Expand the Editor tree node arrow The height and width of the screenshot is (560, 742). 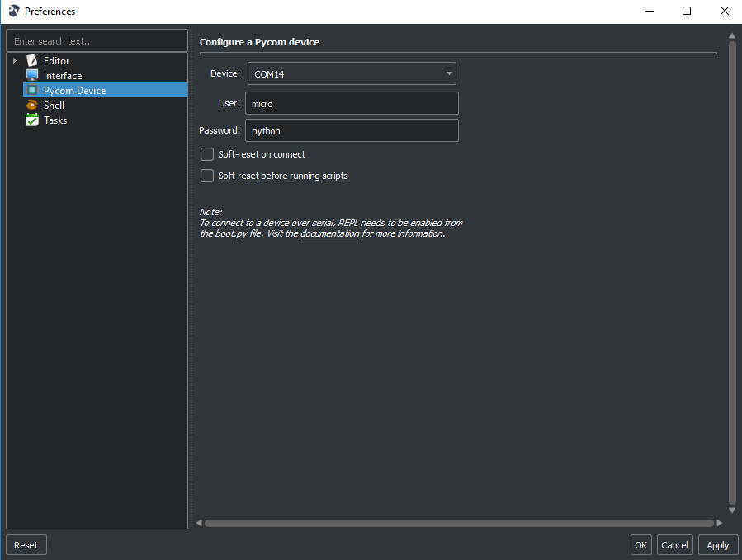click(x=15, y=60)
